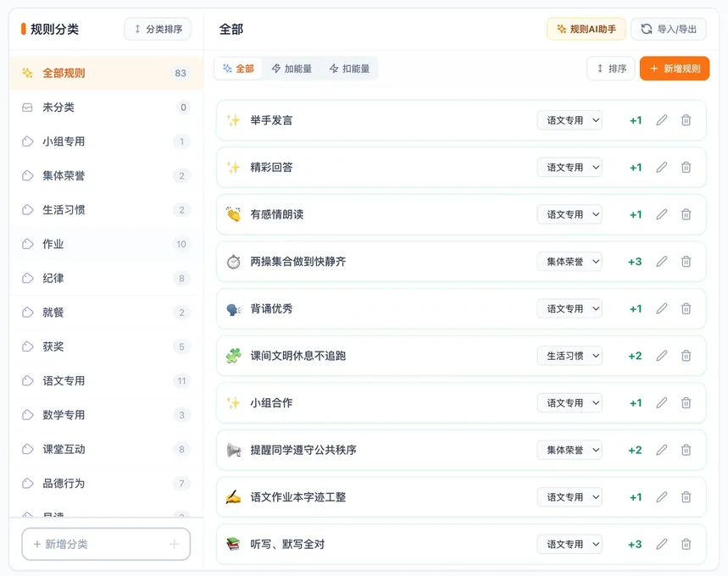Delete the 语文作业本字迹工整 rule trash icon
The image size is (728, 576).
tap(686, 497)
